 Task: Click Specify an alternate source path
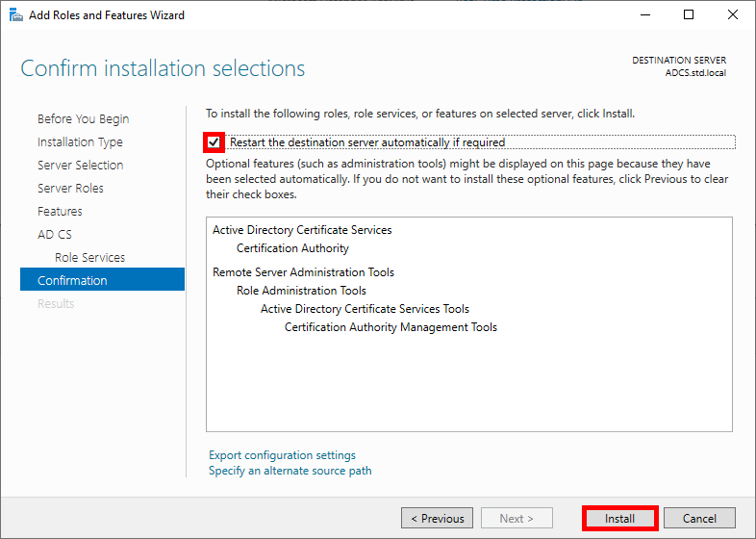[x=290, y=471]
